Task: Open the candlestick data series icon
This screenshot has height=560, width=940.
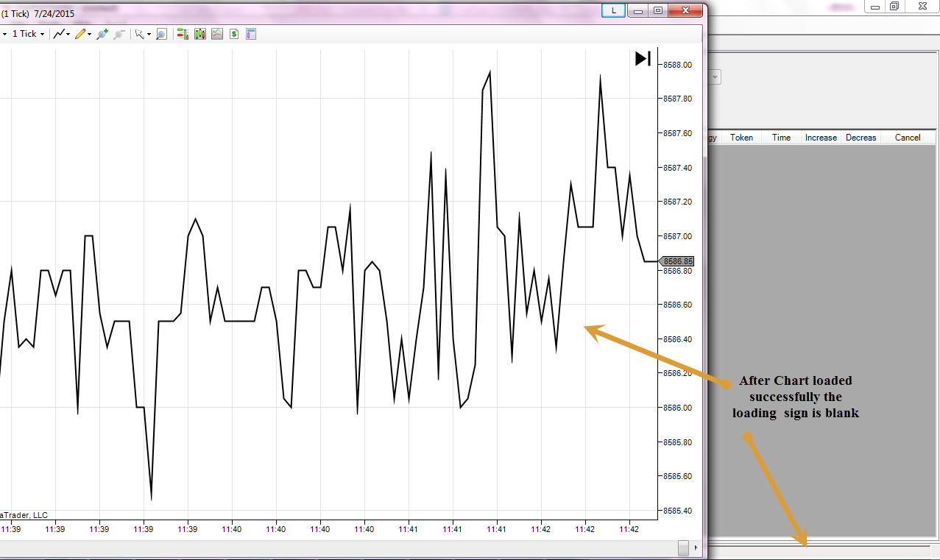Action: [199, 34]
